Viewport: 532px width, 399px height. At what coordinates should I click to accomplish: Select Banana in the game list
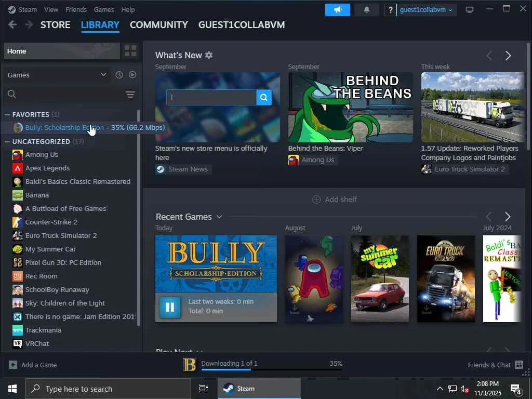click(37, 195)
